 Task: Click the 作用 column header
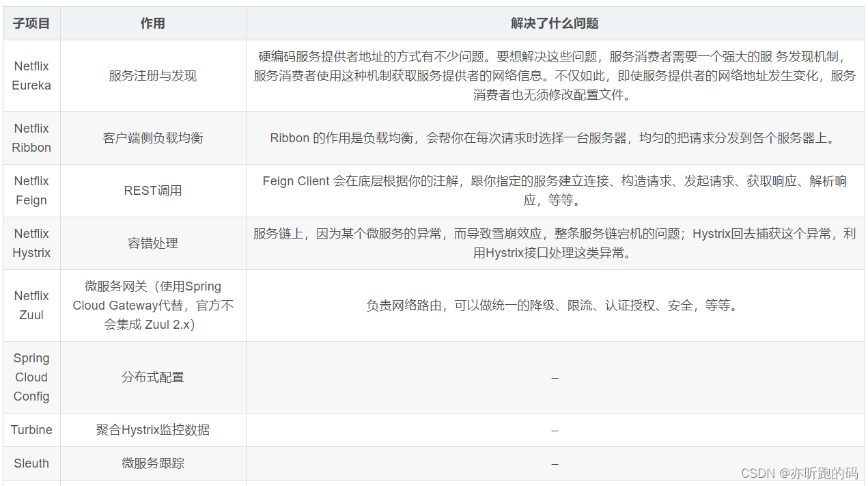click(x=153, y=23)
